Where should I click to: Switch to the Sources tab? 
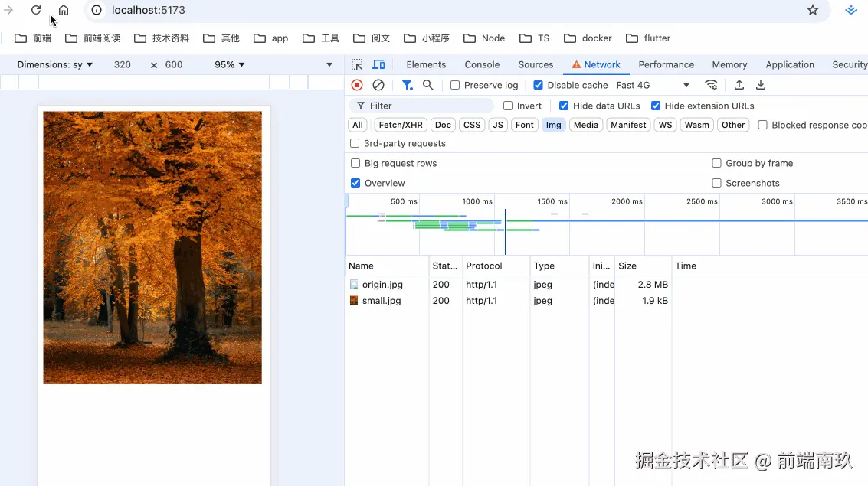[536, 65]
